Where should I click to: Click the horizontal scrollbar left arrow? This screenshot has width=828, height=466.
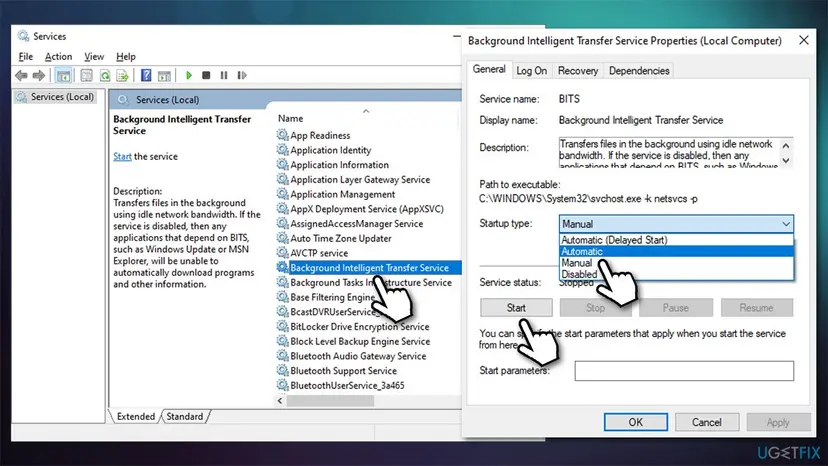point(280,401)
